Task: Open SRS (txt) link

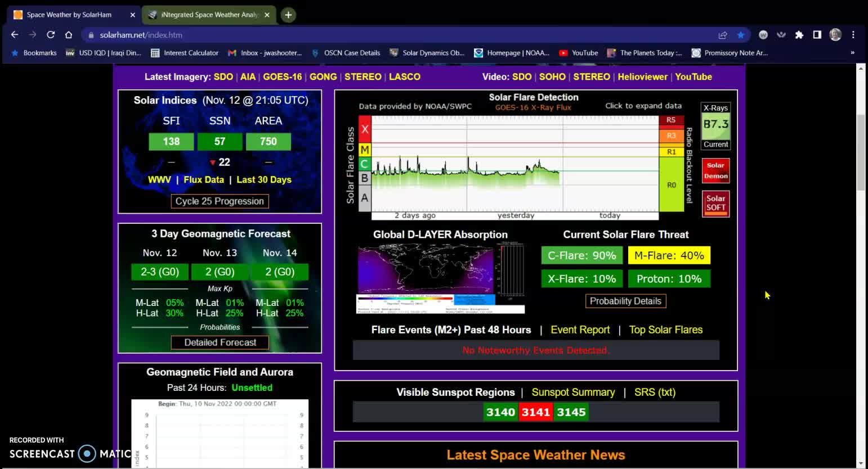Action: [655, 393]
